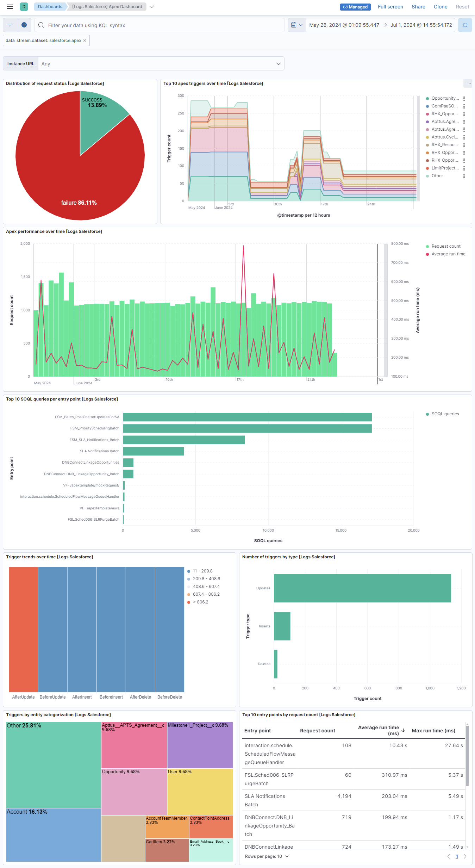Navigate to Dashboards breadcrumb
The width and height of the screenshot is (475, 868).
pyautogui.click(x=50, y=7)
